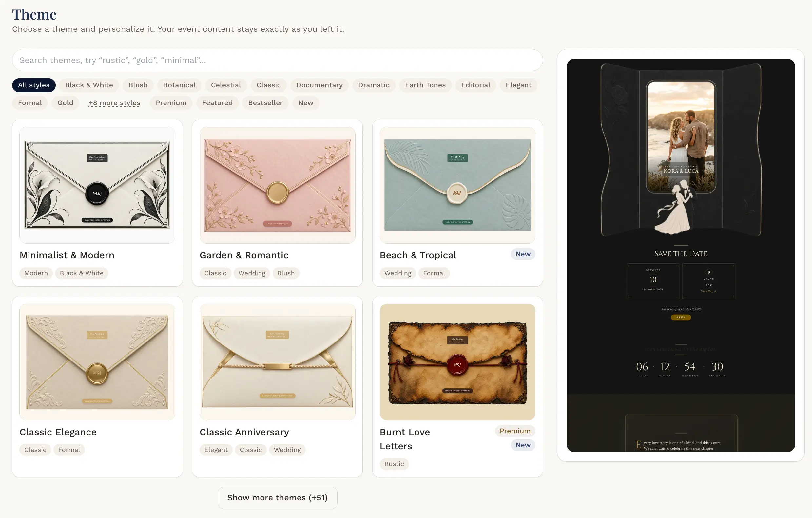Viewport: 812px width, 518px height.
Task: Select the Gold style filter
Action: point(65,103)
